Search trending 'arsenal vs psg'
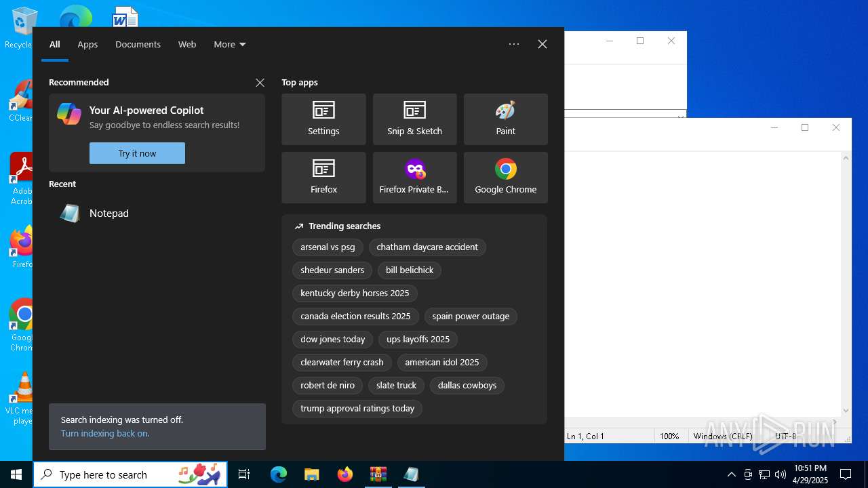Viewport: 868px width, 488px height. [328, 247]
